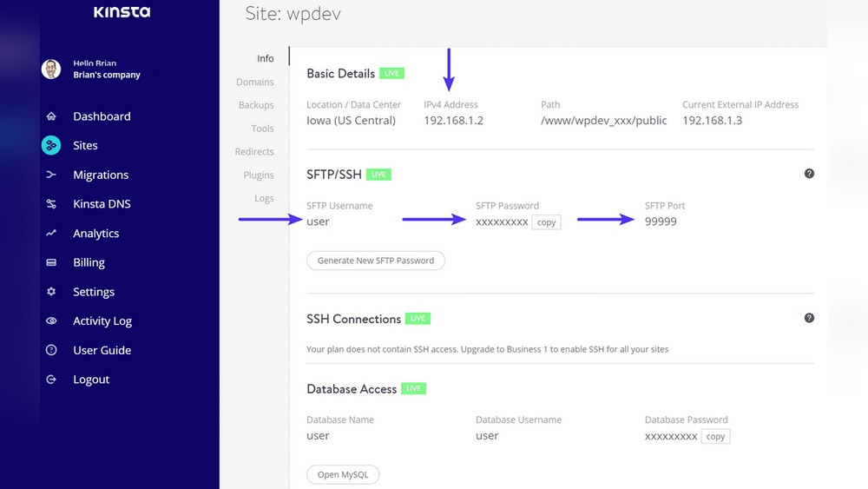Screen dimensions: 868x489
Task: Open Activity Log page
Action: [102, 321]
